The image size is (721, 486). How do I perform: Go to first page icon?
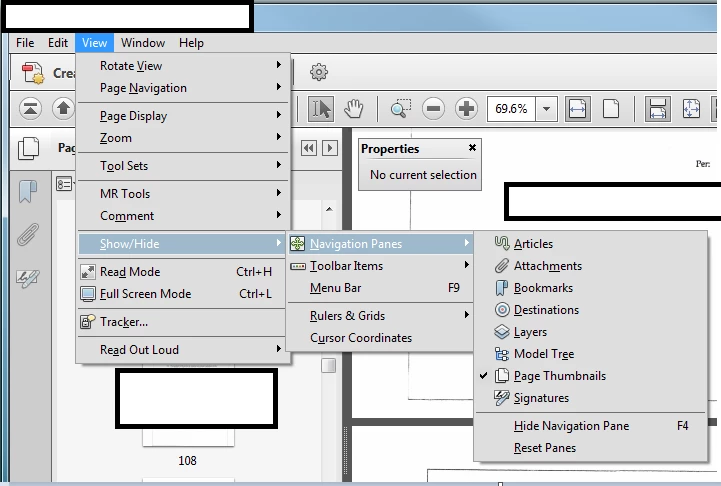pyautogui.click(x=30, y=109)
